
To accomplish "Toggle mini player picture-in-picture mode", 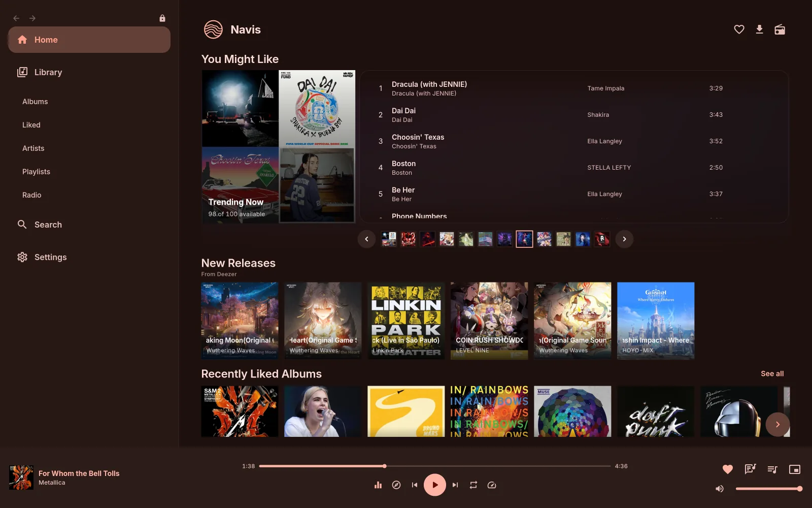I will 795,469.
